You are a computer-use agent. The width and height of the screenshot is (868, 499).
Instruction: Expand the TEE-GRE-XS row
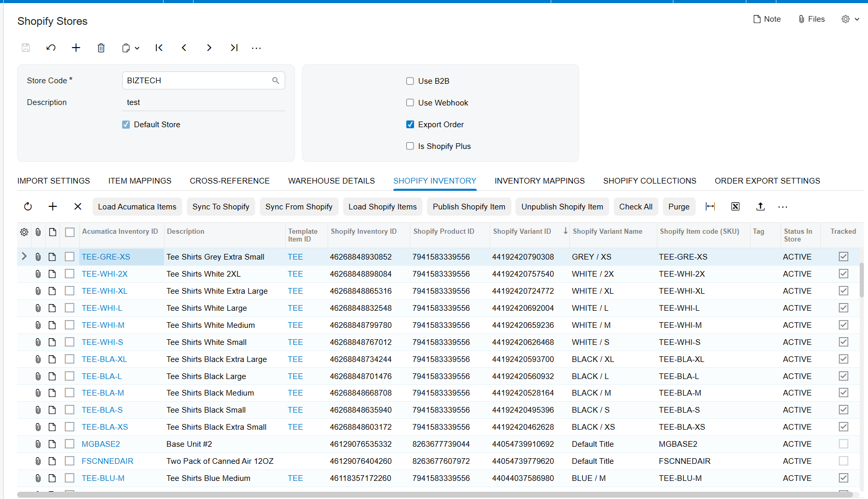point(24,256)
